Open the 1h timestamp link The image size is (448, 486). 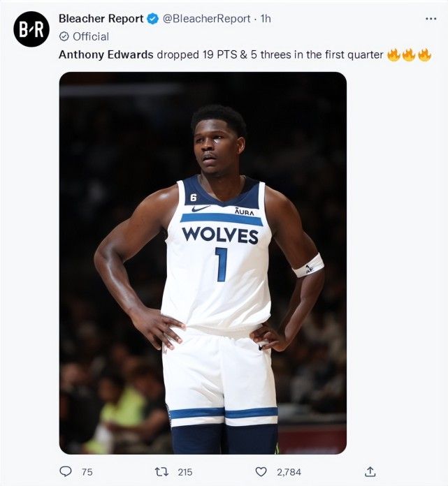pos(266,19)
